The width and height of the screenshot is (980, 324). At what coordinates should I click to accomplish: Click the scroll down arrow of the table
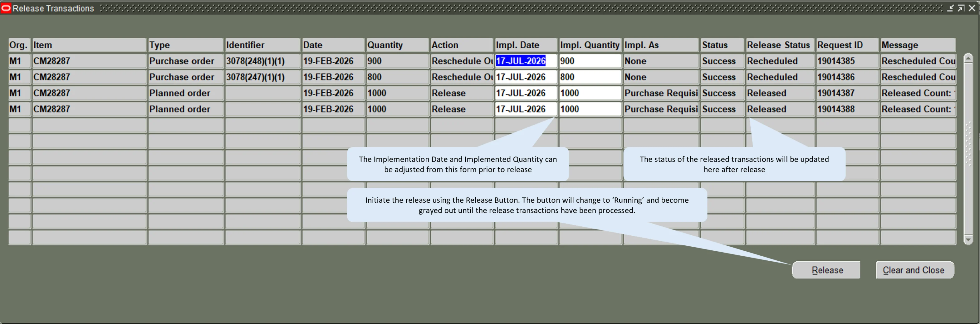pyautogui.click(x=968, y=239)
